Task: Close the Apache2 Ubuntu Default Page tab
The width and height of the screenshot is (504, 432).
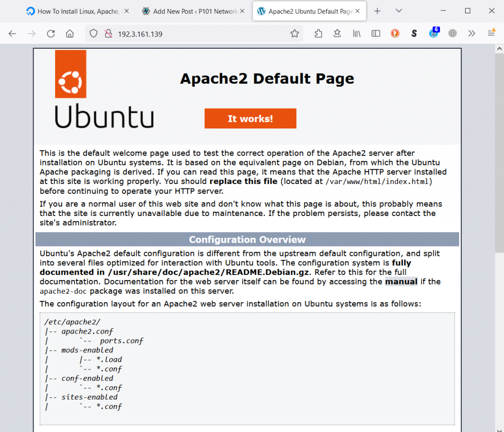Action: (x=357, y=11)
